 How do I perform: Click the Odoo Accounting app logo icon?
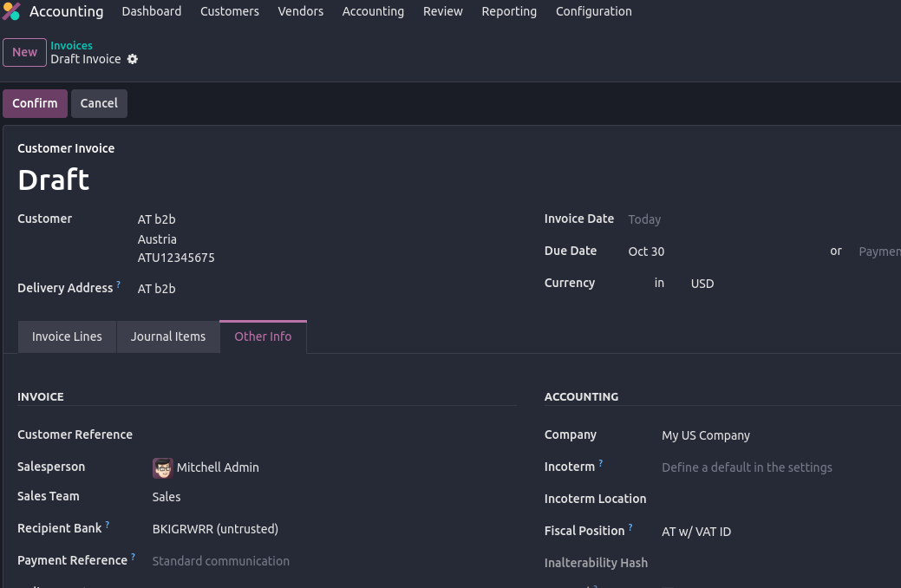tap(11, 11)
